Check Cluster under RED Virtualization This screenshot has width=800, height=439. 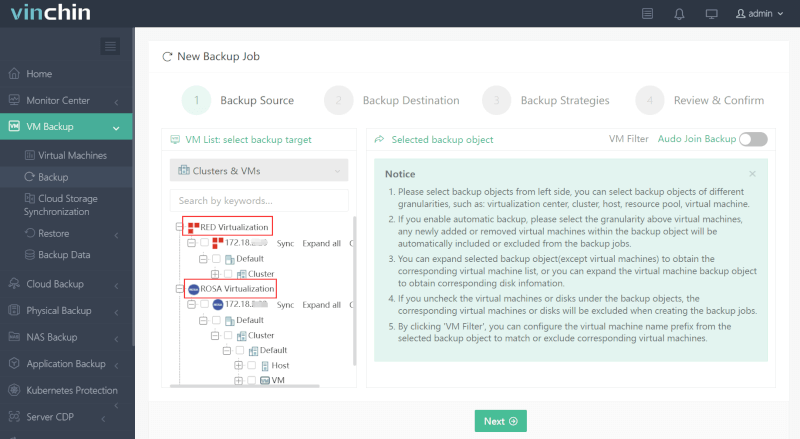pyautogui.click(x=228, y=274)
